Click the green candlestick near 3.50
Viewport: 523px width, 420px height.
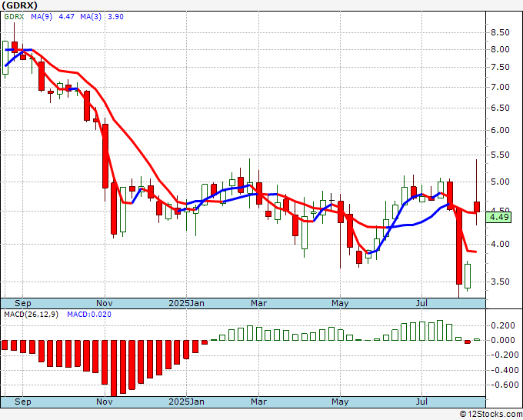point(468,276)
